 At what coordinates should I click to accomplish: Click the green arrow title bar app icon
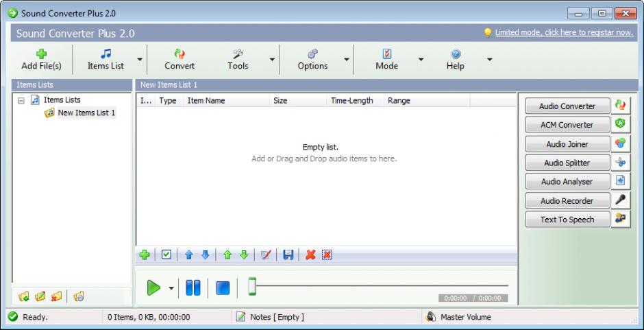(x=13, y=13)
